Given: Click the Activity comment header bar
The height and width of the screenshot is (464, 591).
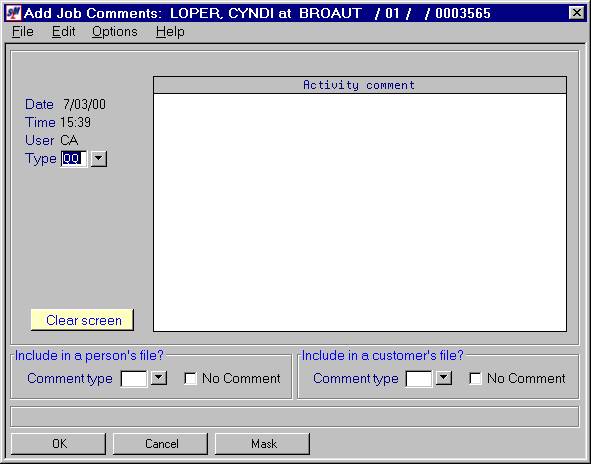Looking at the screenshot, I should click(x=360, y=85).
